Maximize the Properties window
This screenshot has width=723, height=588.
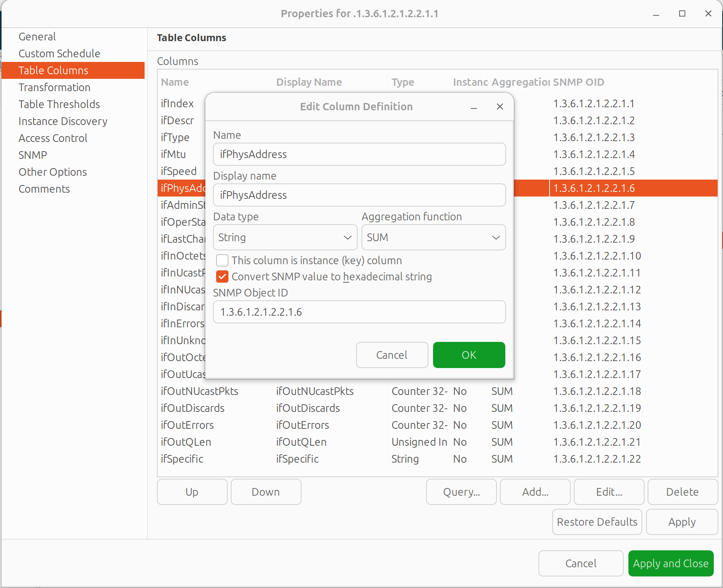[682, 14]
